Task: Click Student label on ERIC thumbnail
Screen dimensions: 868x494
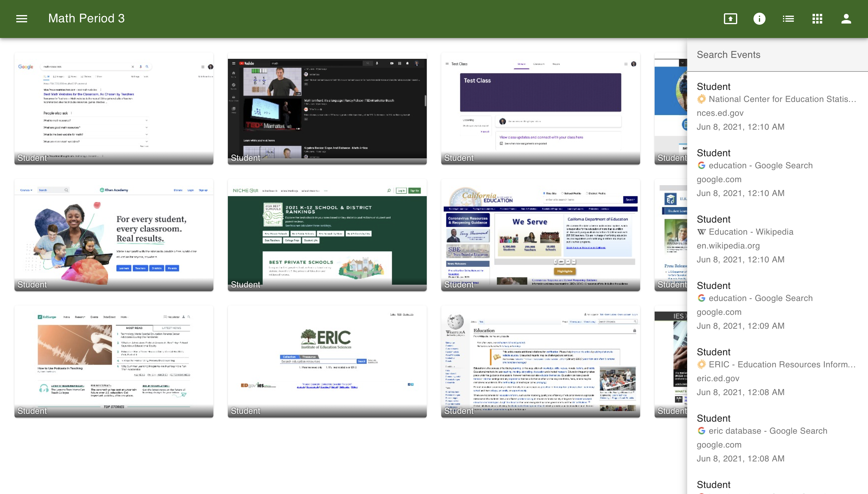Action: (x=245, y=411)
